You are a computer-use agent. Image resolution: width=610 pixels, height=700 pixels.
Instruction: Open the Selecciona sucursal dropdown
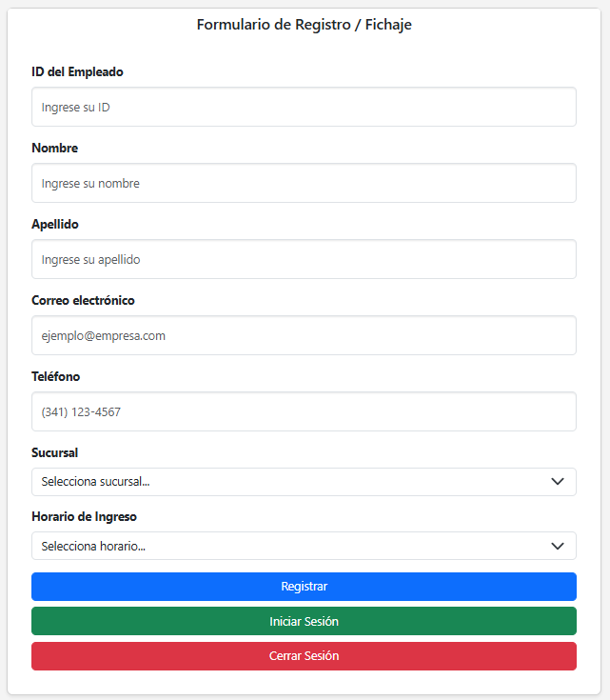coord(285,482)
